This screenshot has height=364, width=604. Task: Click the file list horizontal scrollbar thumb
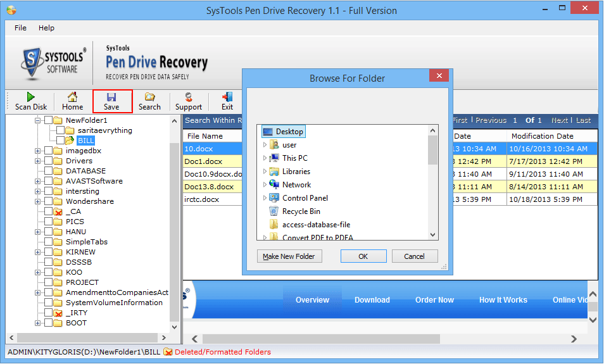(321, 339)
